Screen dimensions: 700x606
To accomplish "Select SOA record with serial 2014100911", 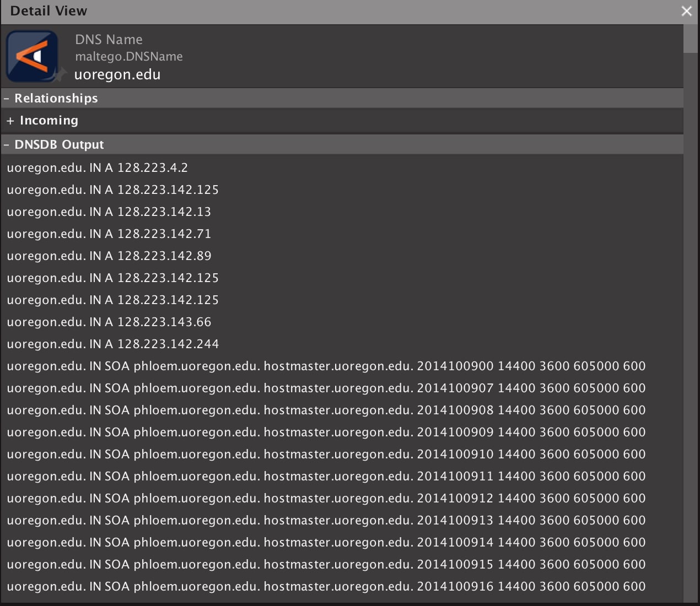I will pos(326,476).
